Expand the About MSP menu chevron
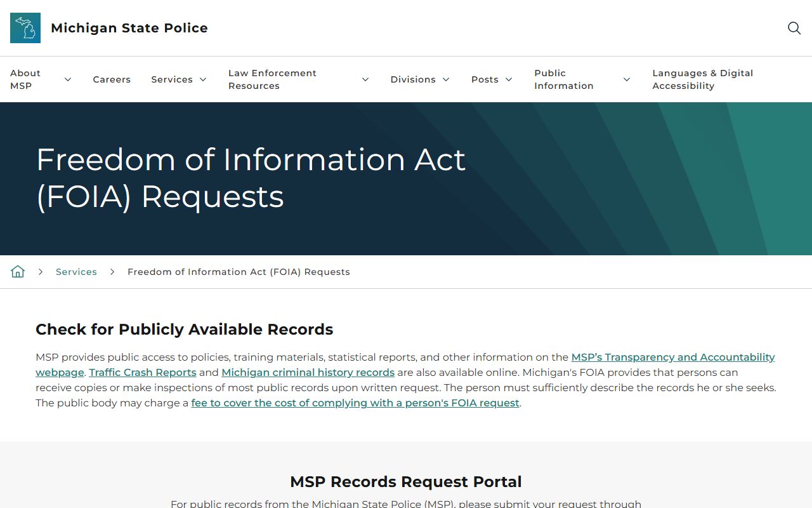This screenshot has height=508, width=812. click(68, 79)
